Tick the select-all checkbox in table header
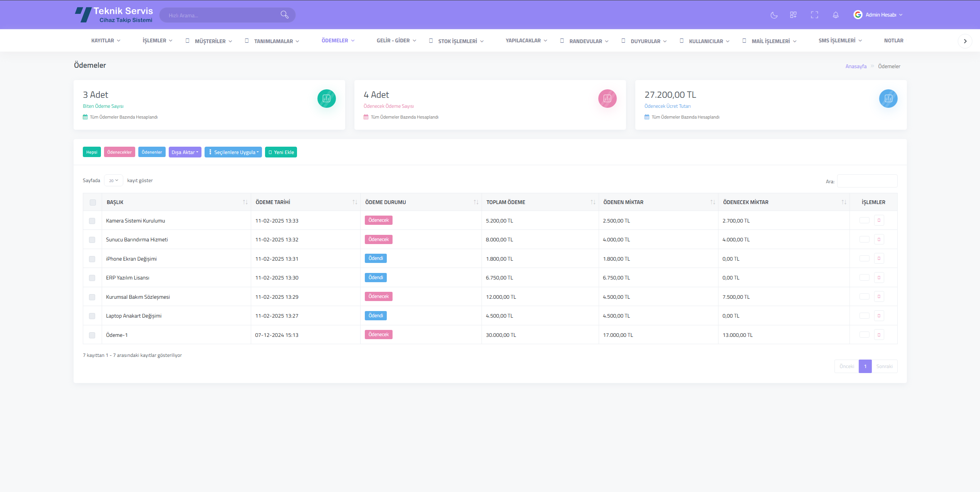The image size is (980, 492). pos(93,202)
